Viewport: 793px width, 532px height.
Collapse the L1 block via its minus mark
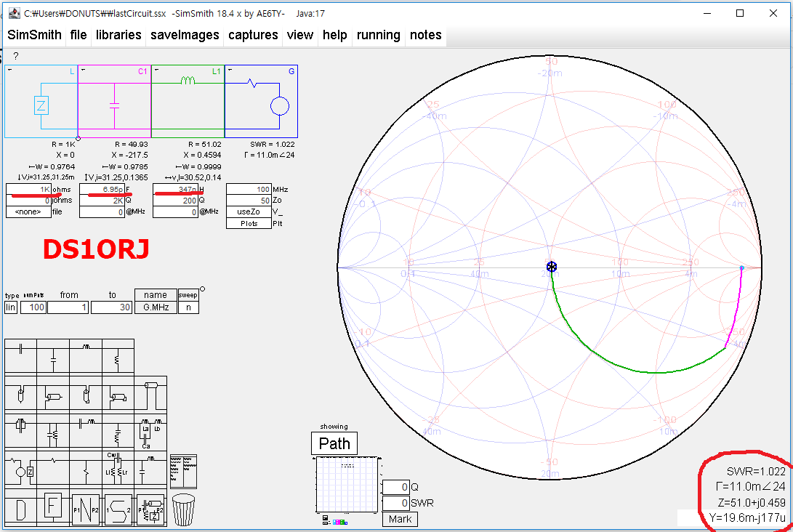coord(156,70)
